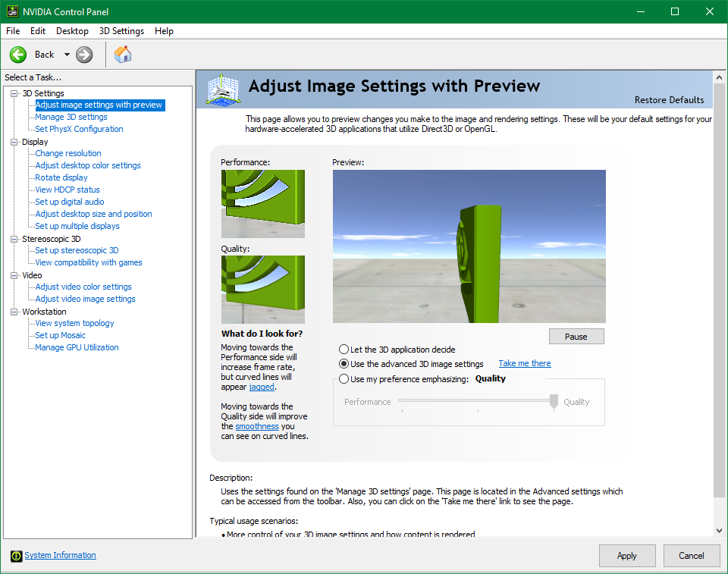Open 'Manage 3D settings' in task tree
This screenshot has height=574, width=728.
tap(71, 117)
